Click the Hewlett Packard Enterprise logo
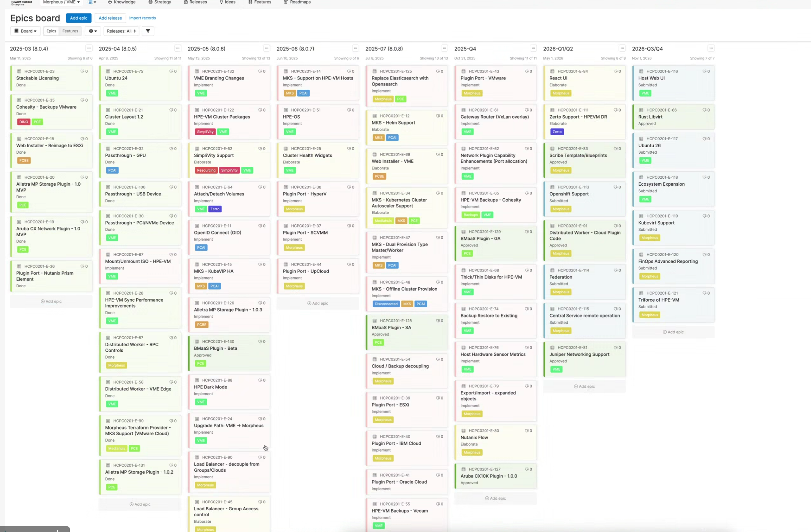This screenshot has height=532, width=811. pyautogui.click(x=21, y=3)
